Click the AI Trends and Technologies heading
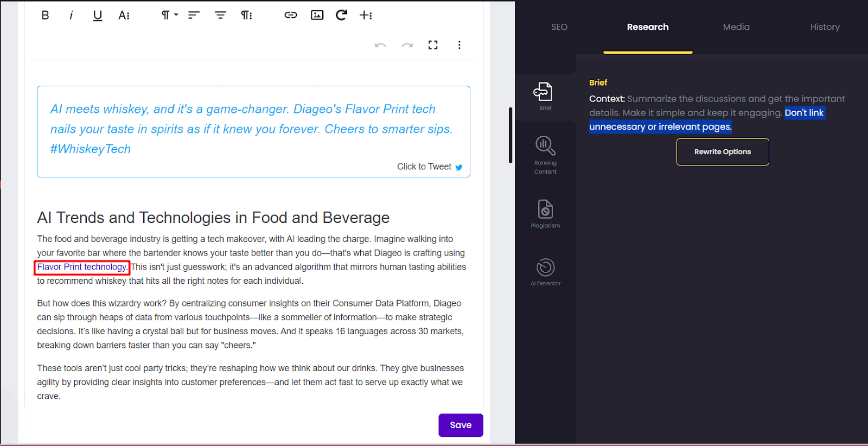Viewport: 868px width, 446px height. pos(213,218)
